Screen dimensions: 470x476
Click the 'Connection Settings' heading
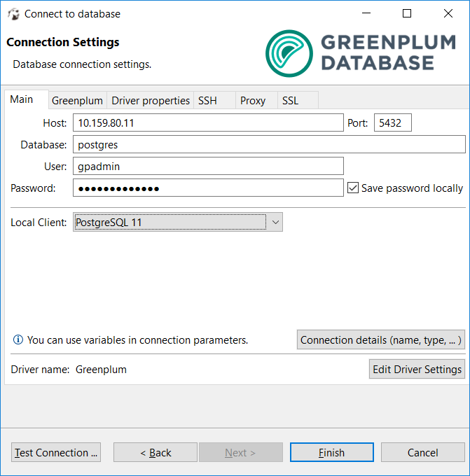point(63,42)
